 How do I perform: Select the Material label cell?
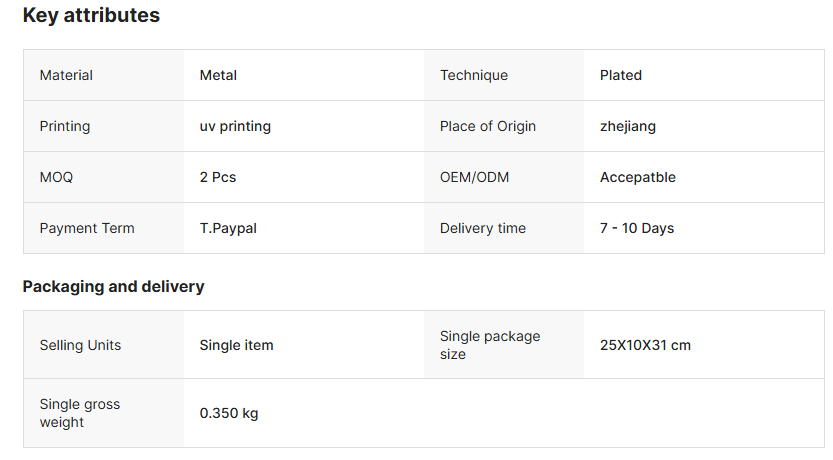click(66, 75)
